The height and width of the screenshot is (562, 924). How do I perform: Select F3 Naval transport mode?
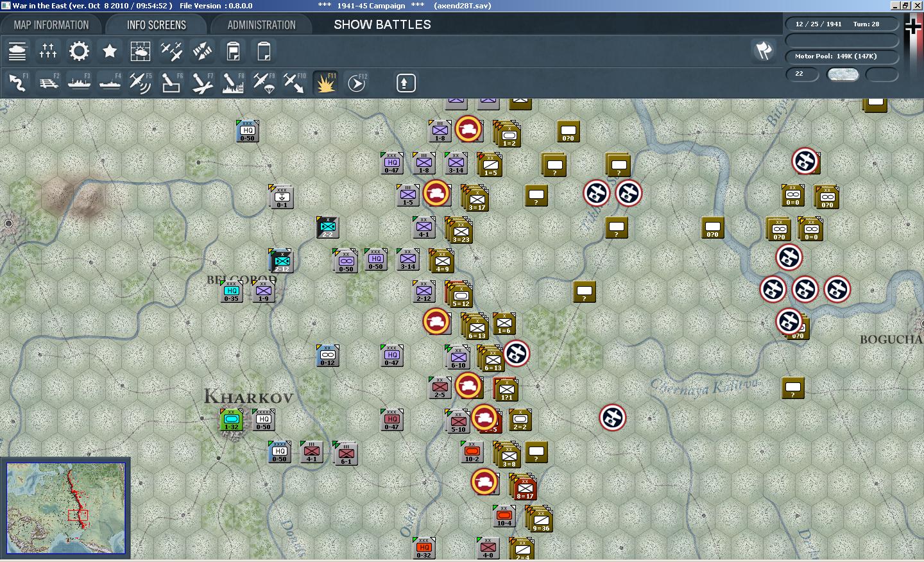[x=79, y=83]
